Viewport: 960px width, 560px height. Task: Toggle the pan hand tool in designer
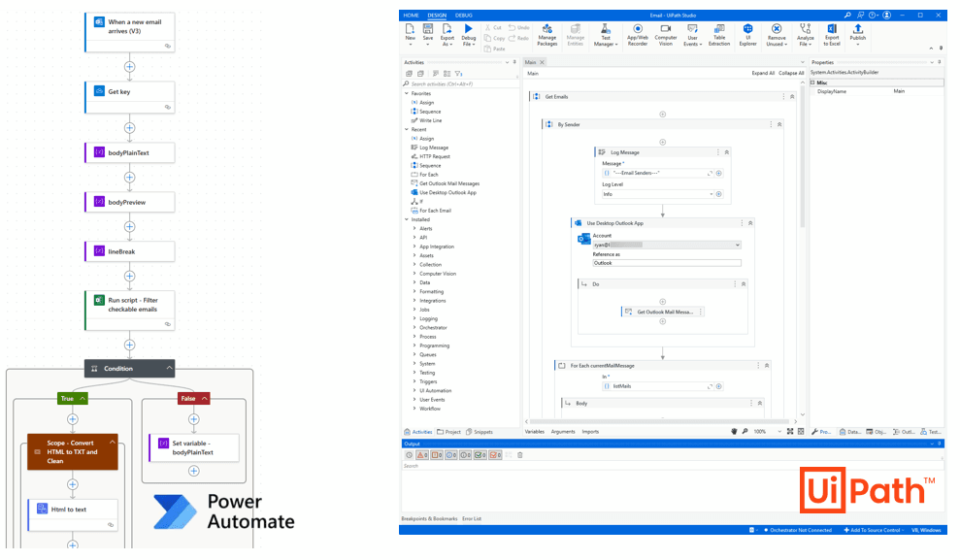pyautogui.click(x=733, y=431)
